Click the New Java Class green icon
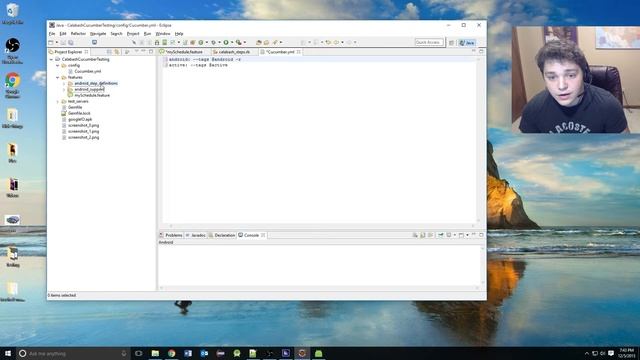The width and height of the screenshot is (640, 360). point(201,42)
